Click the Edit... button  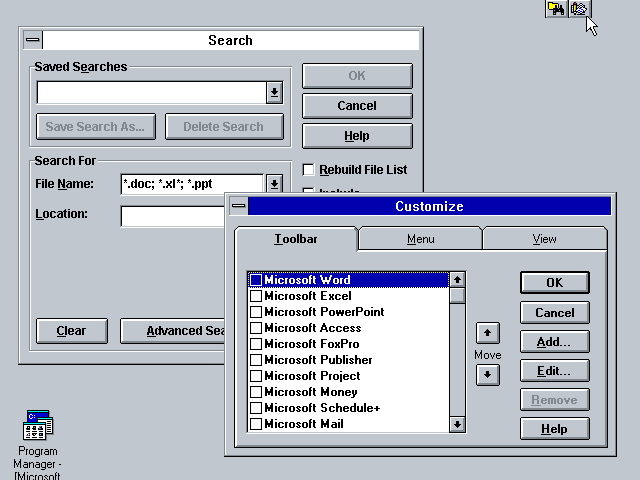555,371
